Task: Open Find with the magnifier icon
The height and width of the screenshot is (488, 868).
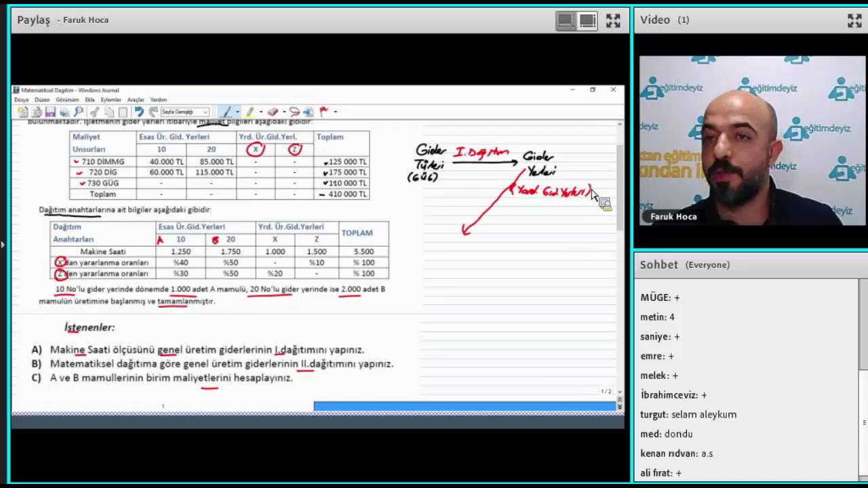Action: pos(79,112)
